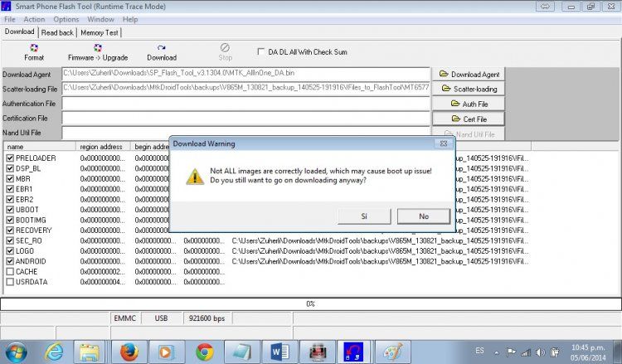
Task: Uncheck the MBR partition
Action: 10,178
